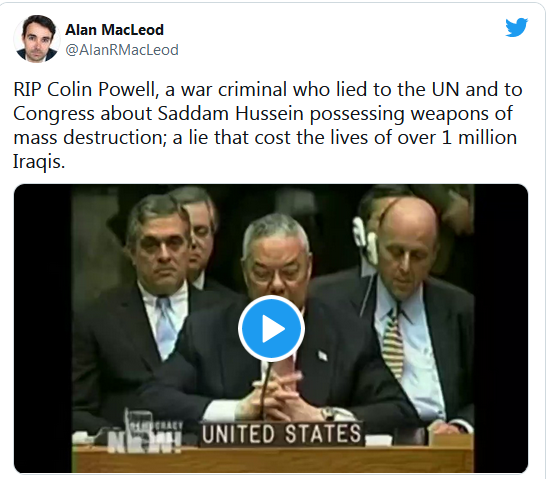
Task: Play the embedded tweet video
Action: [271, 329]
